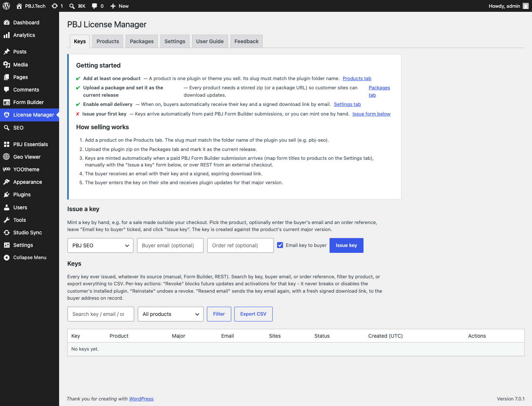The image size is (532, 406).
Task: Open the PBJ.Tech site home icon
Action: click(x=19, y=6)
